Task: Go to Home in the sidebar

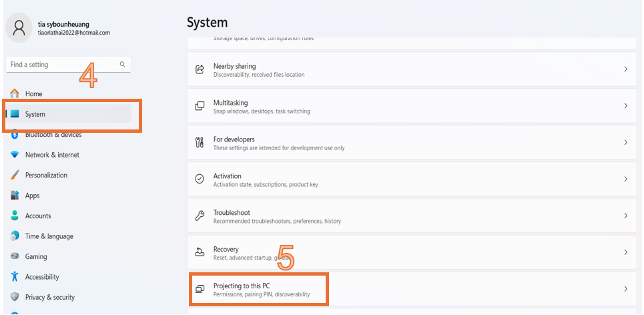Action: tap(33, 94)
